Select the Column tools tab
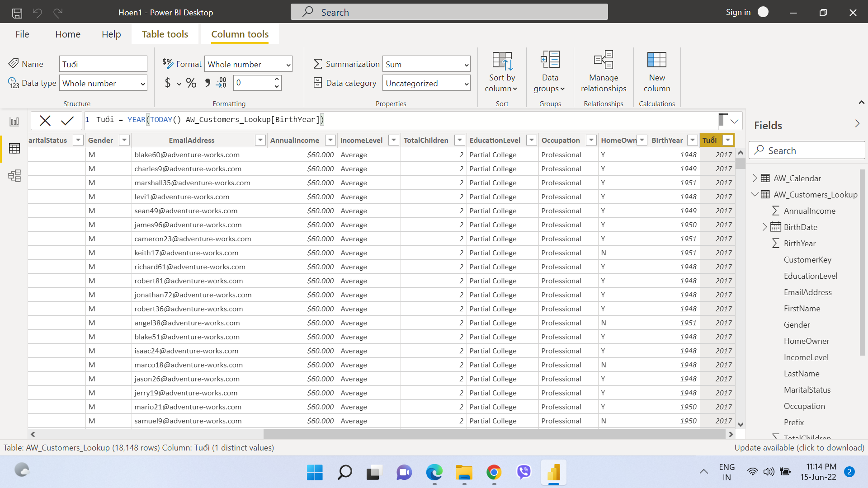This screenshot has height=488, width=868. (x=240, y=34)
